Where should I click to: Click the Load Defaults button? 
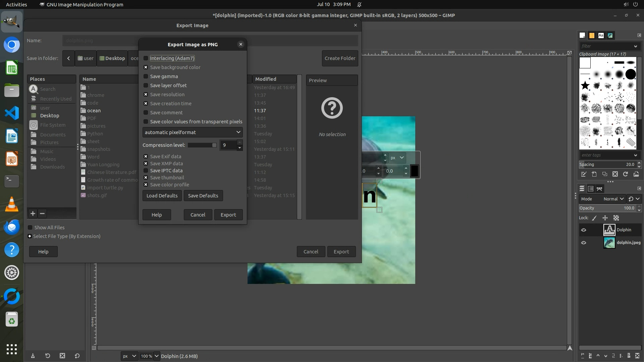click(x=162, y=196)
